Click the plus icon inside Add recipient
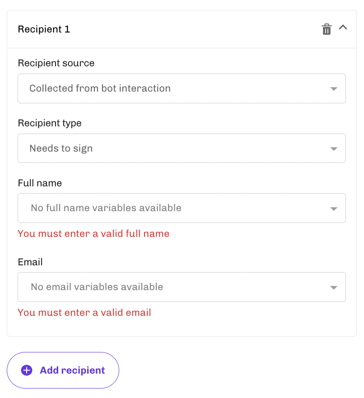Image resolution: width=364 pixels, height=398 pixels. (x=27, y=370)
